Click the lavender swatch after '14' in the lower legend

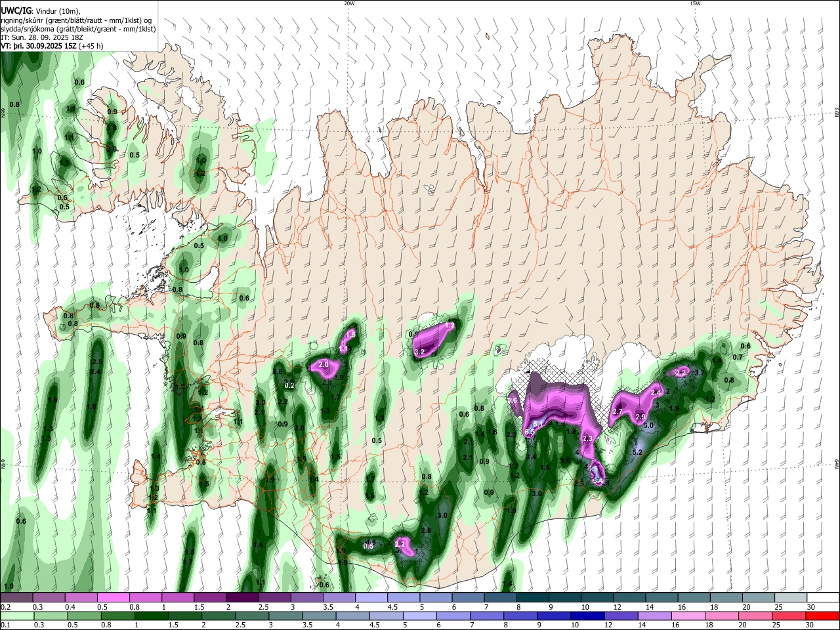(654, 616)
